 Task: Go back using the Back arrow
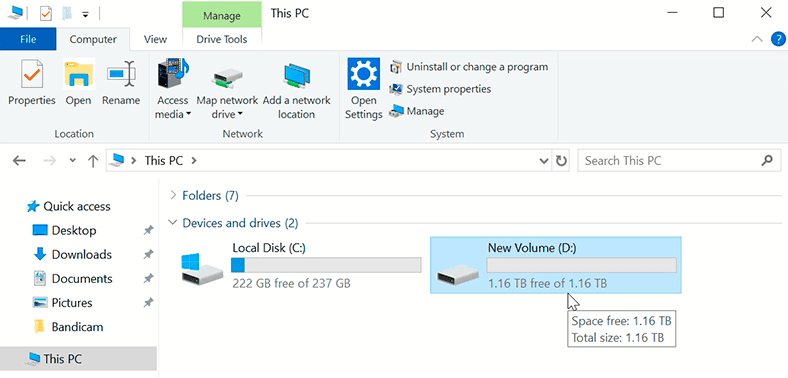pyautogui.click(x=19, y=161)
